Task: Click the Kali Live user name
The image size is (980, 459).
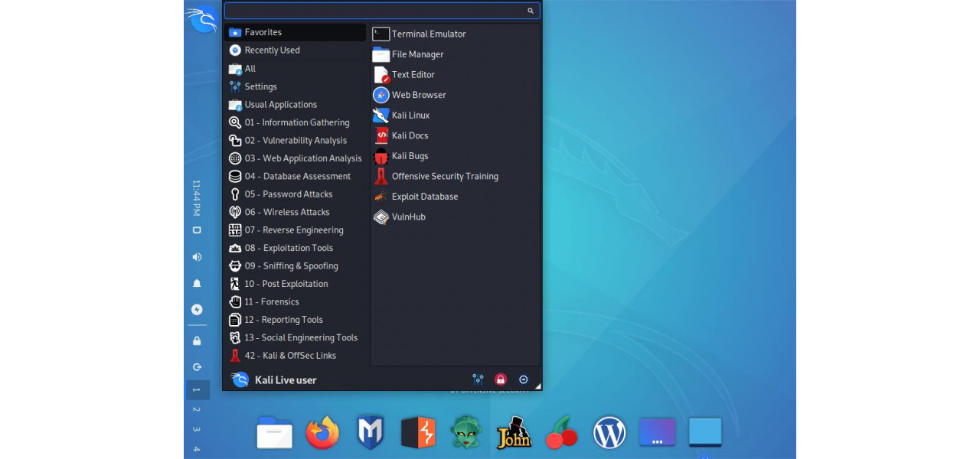Action: point(286,380)
